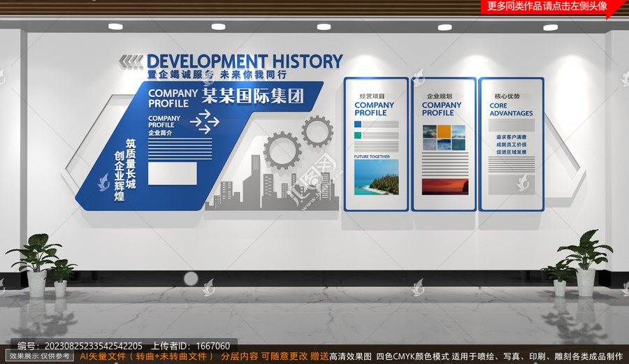Click the grey city skyline graphic

click(272, 184)
